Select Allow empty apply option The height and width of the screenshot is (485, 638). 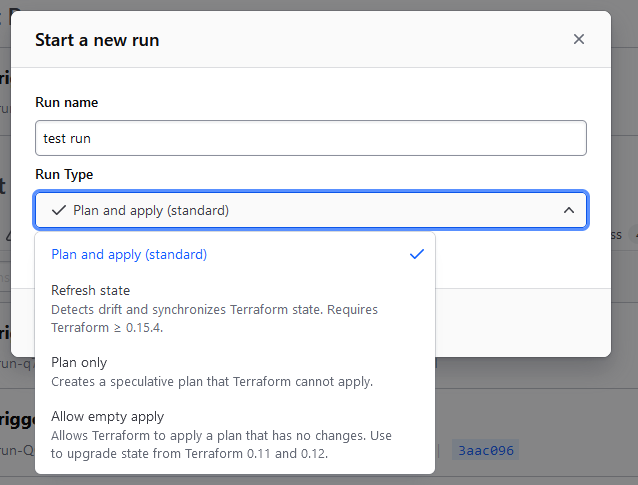(x=107, y=416)
